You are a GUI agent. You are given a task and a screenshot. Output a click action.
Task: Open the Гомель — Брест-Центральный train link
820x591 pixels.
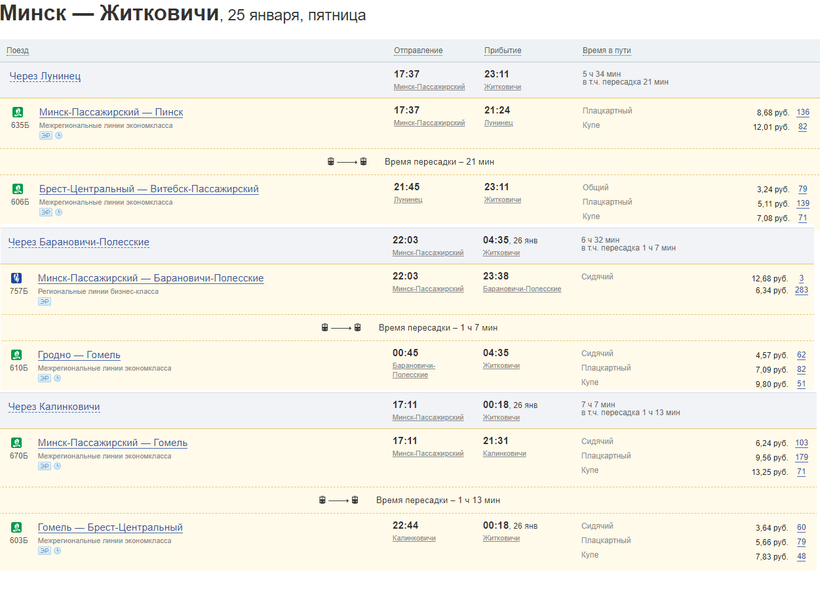[110, 527]
